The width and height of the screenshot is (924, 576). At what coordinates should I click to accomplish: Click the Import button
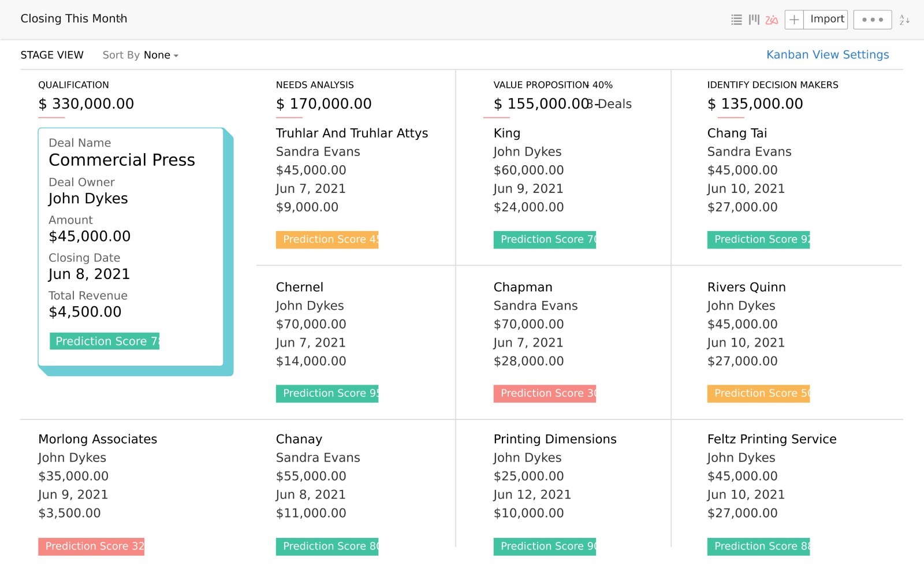coord(826,20)
